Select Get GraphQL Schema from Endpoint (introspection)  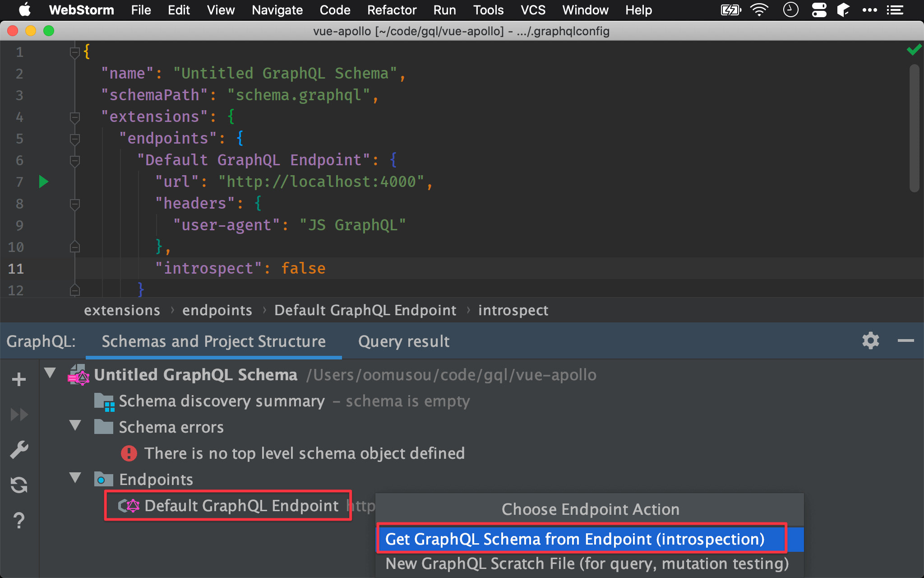(590, 539)
